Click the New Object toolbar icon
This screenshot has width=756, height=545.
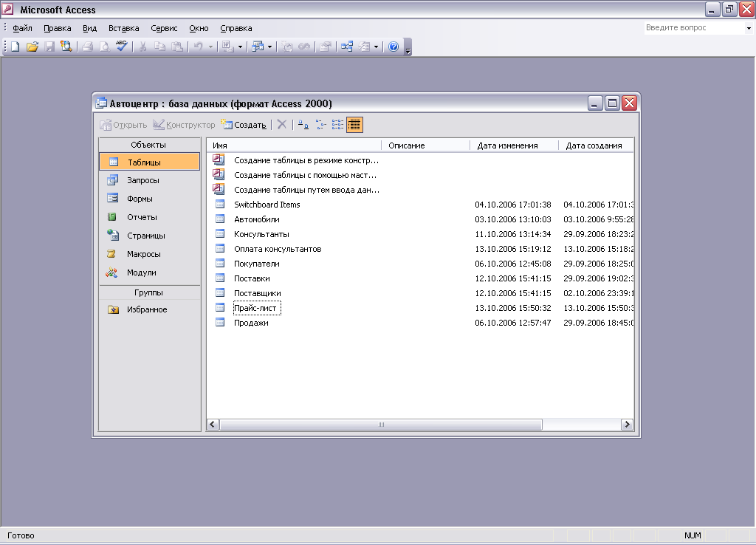tap(365, 47)
